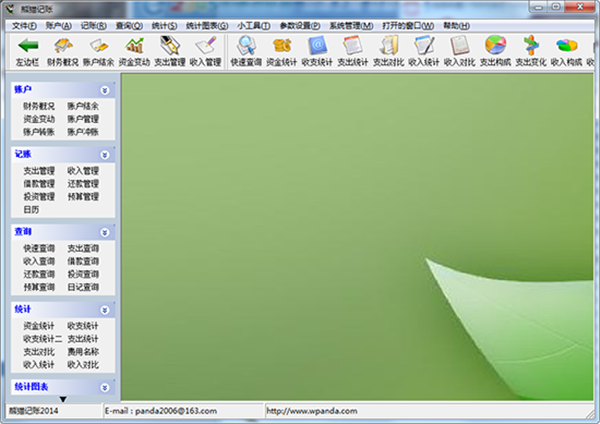
Task: Click the 账户转账 link in the sidebar
Action: pos(39,131)
